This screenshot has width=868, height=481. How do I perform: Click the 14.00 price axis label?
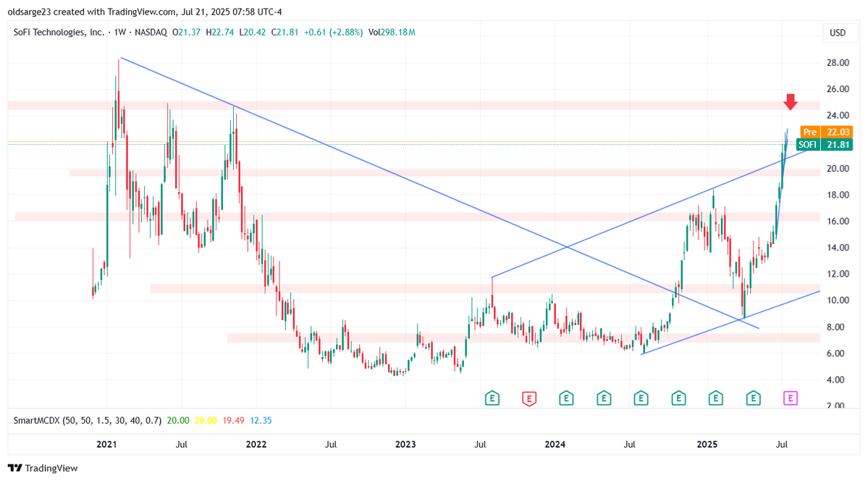[838, 248]
